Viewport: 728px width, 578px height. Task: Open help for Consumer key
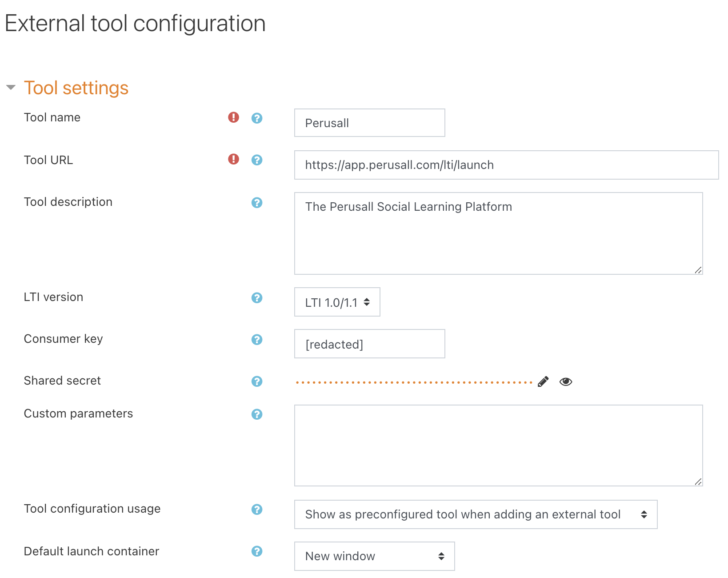[257, 339]
